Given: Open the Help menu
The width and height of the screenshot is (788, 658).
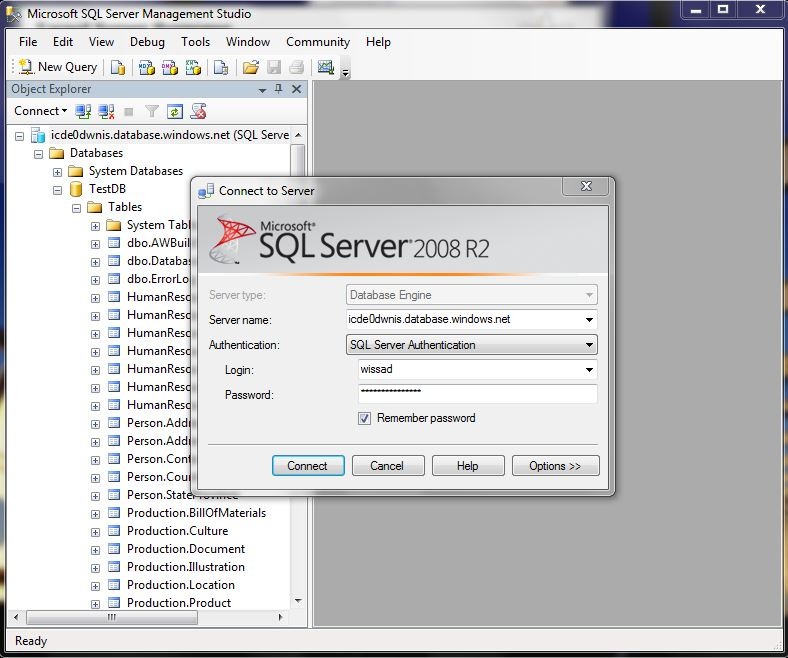Looking at the screenshot, I should click(378, 42).
